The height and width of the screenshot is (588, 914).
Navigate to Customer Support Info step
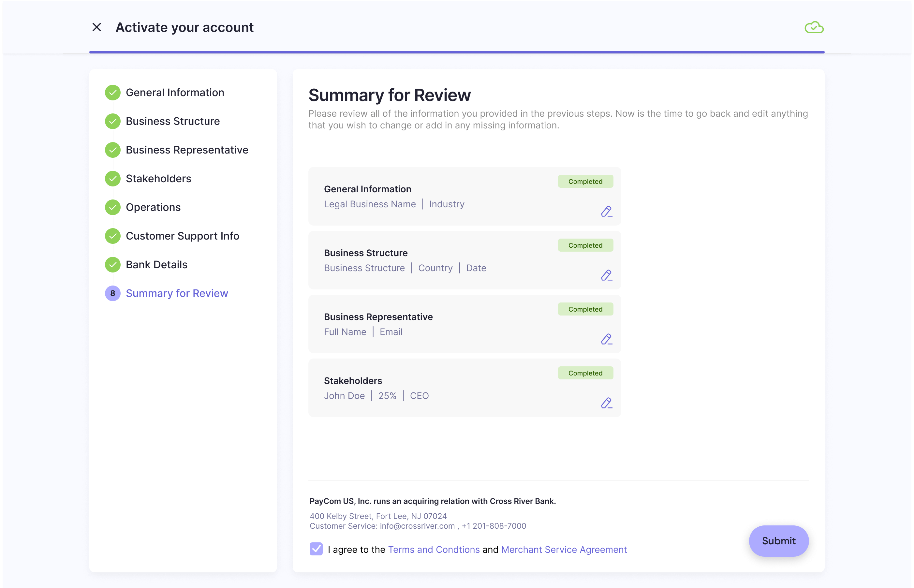click(183, 236)
